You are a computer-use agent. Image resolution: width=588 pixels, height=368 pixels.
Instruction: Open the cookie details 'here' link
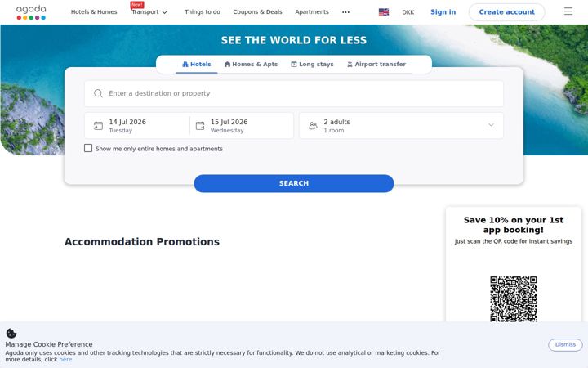[x=65, y=359]
